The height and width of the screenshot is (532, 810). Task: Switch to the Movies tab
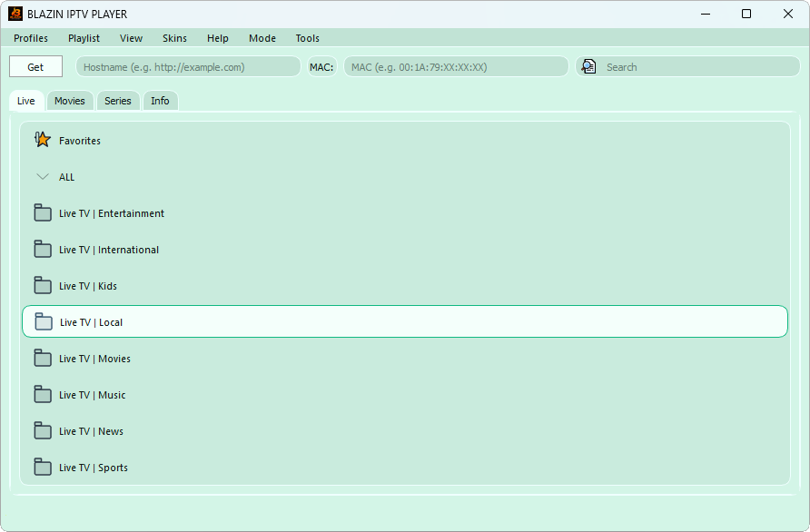(70, 101)
